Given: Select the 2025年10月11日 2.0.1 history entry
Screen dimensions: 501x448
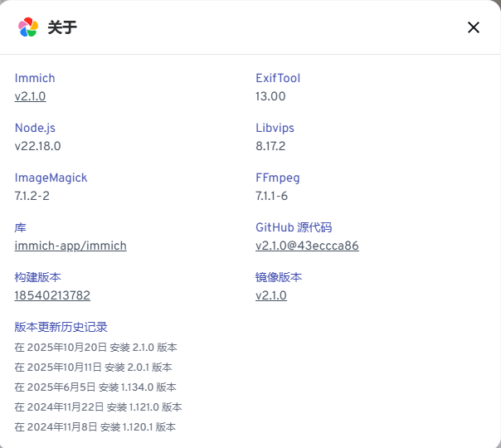Looking at the screenshot, I should (x=94, y=368).
